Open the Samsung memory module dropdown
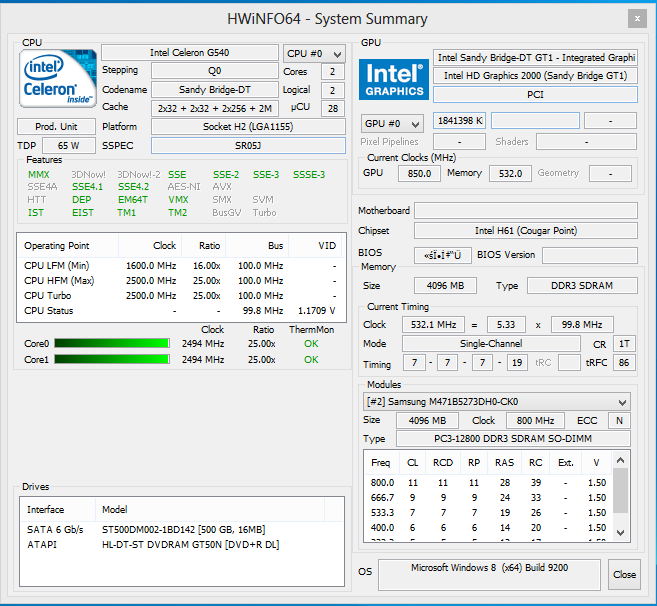 click(496, 401)
